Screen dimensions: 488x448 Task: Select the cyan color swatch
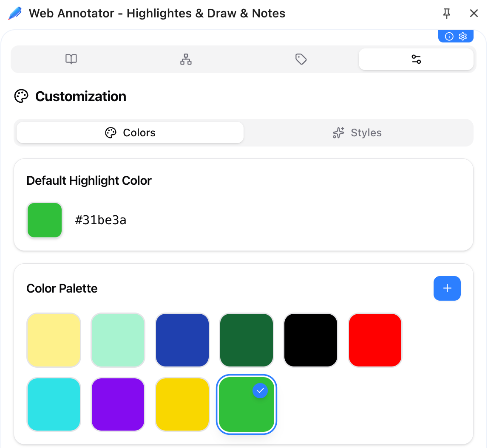pyautogui.click(x=54, y=404)
